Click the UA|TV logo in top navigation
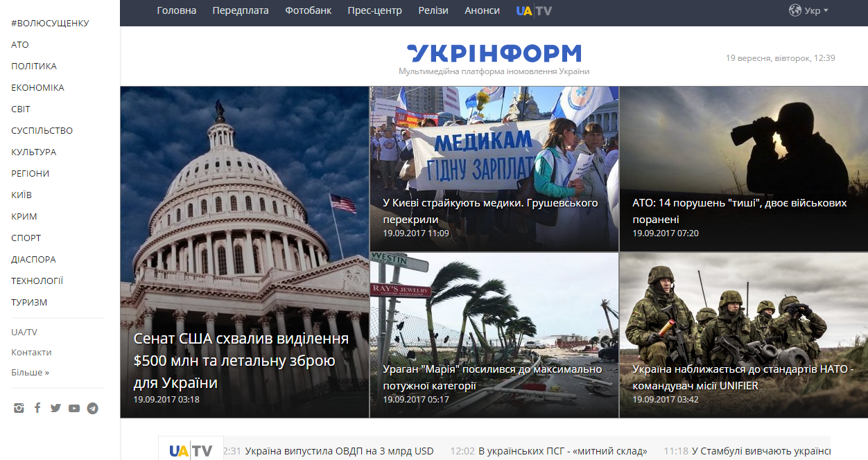Viewport: 868px width, 460px height. (535, 10)
